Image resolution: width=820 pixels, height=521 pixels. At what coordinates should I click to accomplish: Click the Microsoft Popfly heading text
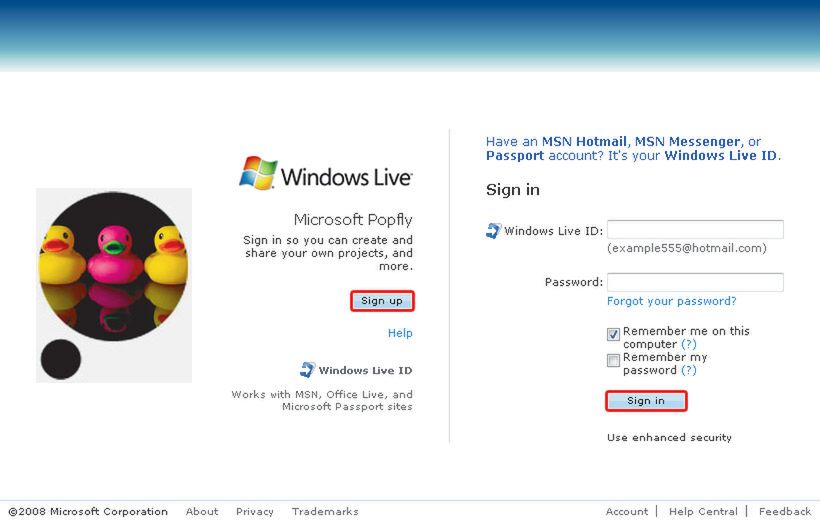353,220
